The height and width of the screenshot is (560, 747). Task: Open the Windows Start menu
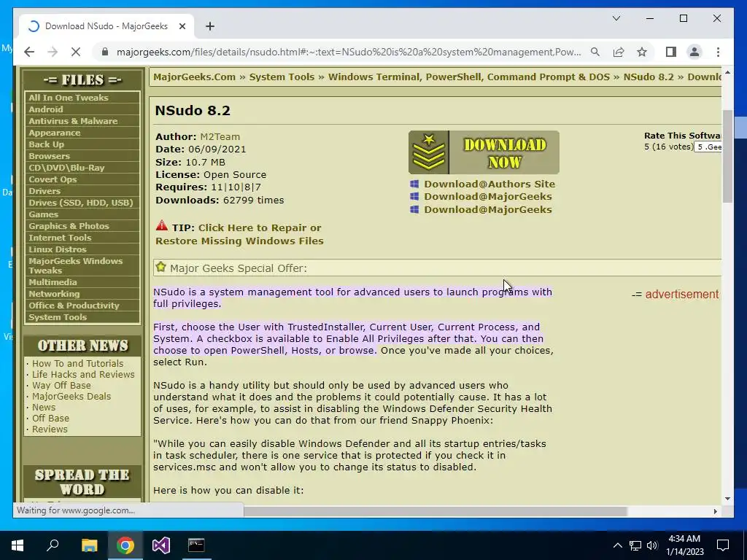coord(18,545)
